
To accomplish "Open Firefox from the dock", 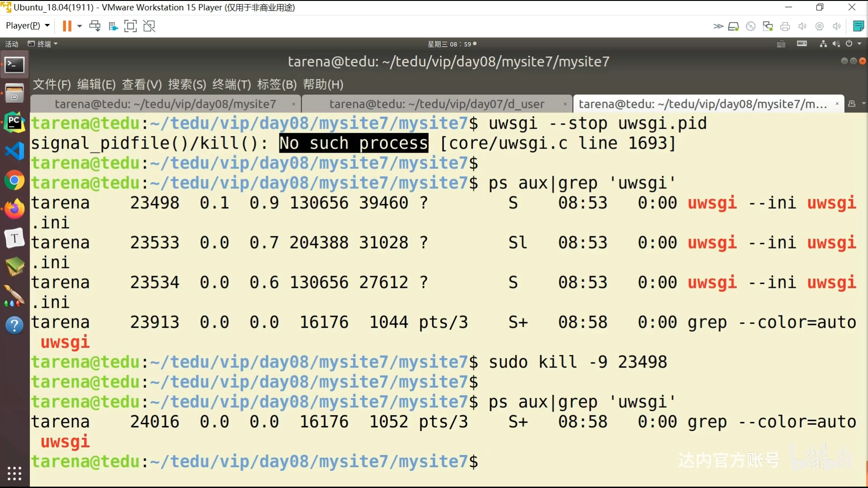I will click(x=14, y=209).
